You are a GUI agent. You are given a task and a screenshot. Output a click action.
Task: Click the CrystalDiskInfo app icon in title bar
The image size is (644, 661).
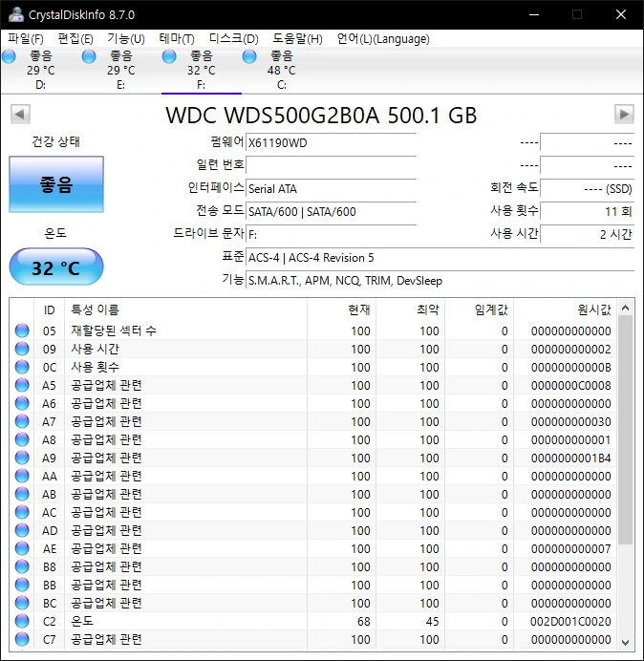(16, 14)
